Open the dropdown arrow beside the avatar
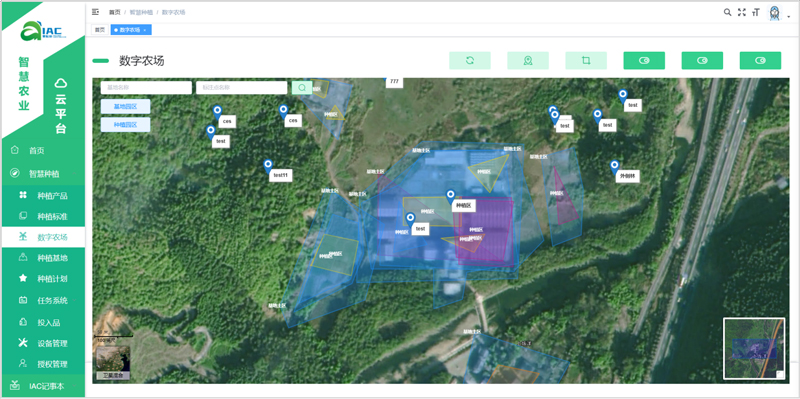Screen dimensions: 800x399 (789, 16)
